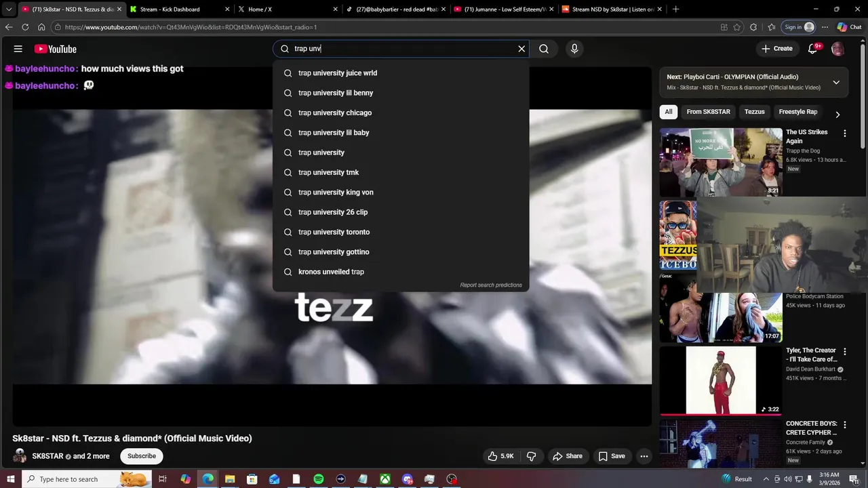Switch to the Home / X tab
Screen dimensions: 868x488
[x=288, y=9]
